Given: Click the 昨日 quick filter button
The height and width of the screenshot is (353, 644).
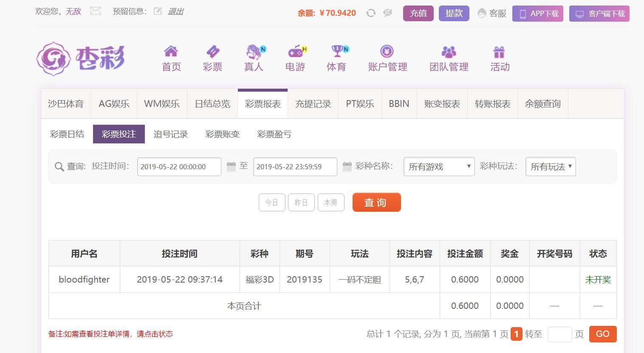Looking at the screenshot, I should [x=301, y=202].
